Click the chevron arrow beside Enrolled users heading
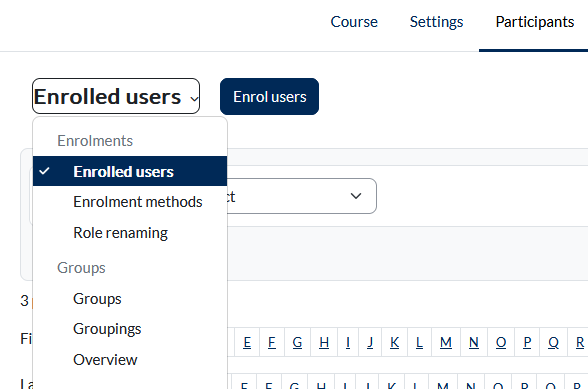Screen dimensions: 588x389 194,99
